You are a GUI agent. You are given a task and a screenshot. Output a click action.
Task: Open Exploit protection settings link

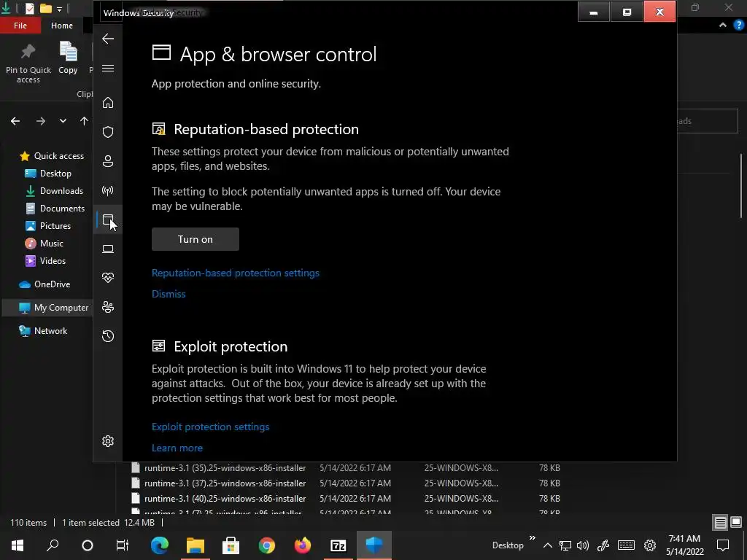point(211,427)
